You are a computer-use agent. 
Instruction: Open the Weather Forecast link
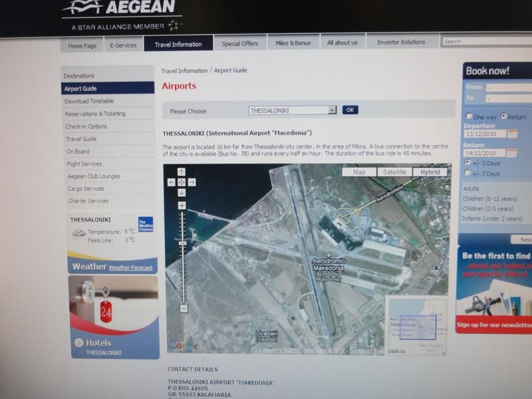point(130,268)
